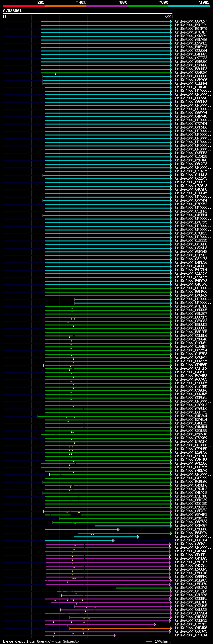Viewport: 213px width, 644px height.
Task: Select label UniRef100_Q3KQ40
Action: pos(191,87)
